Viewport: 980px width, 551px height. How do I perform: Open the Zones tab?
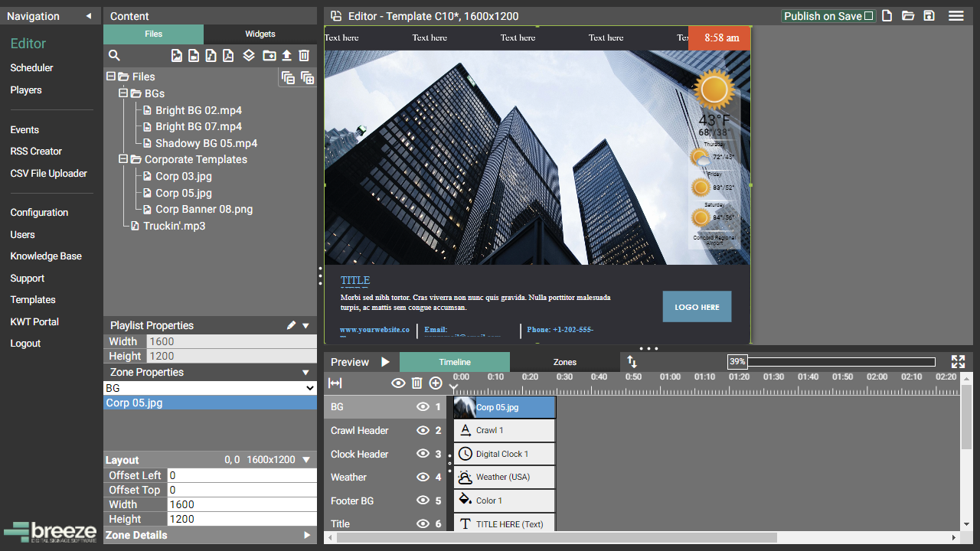pyautogui.click(x=565, y=362)
